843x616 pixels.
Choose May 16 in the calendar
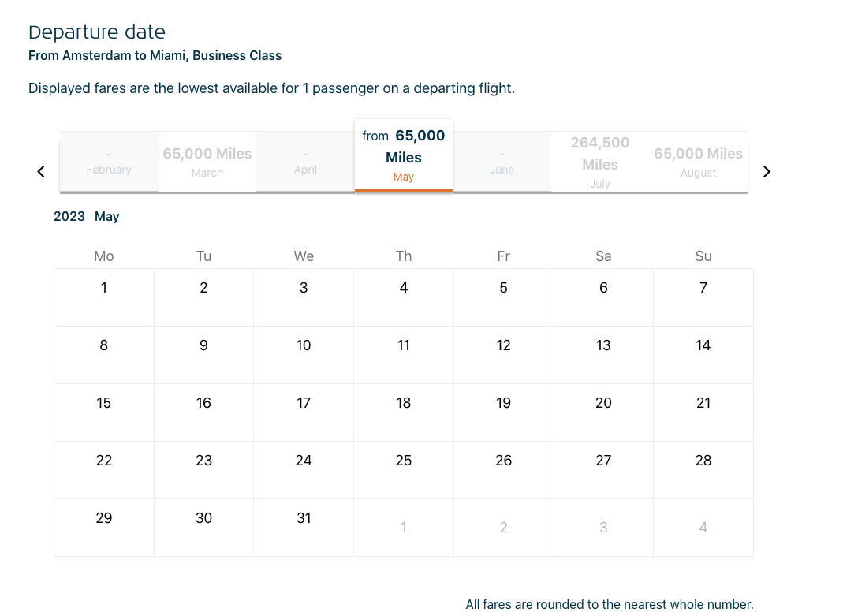[203, 412]
